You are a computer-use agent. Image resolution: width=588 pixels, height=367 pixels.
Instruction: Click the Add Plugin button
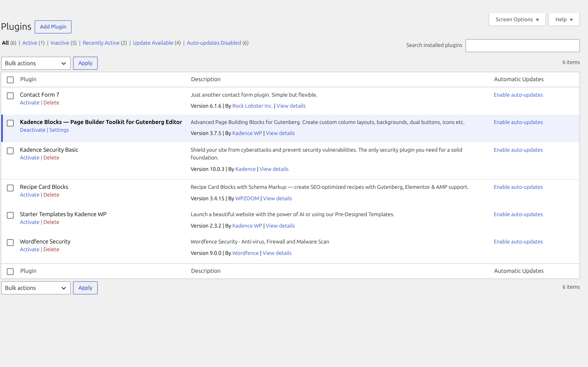tap(53, 27)
